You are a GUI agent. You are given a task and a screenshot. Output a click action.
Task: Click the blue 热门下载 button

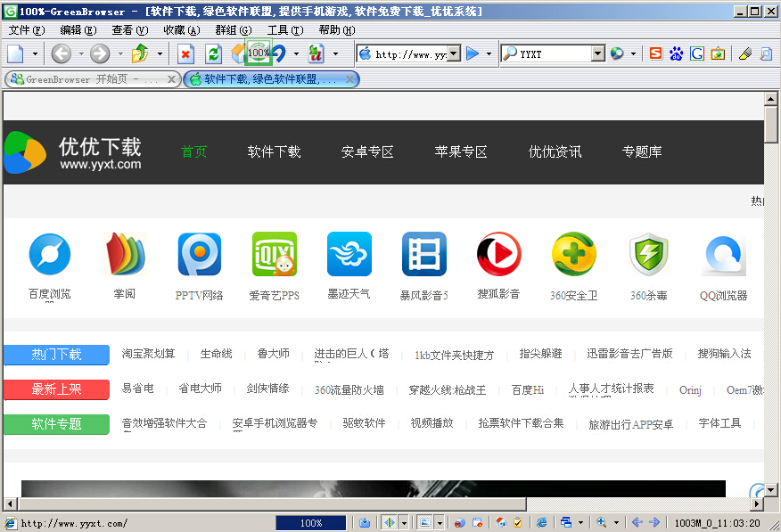57,355
